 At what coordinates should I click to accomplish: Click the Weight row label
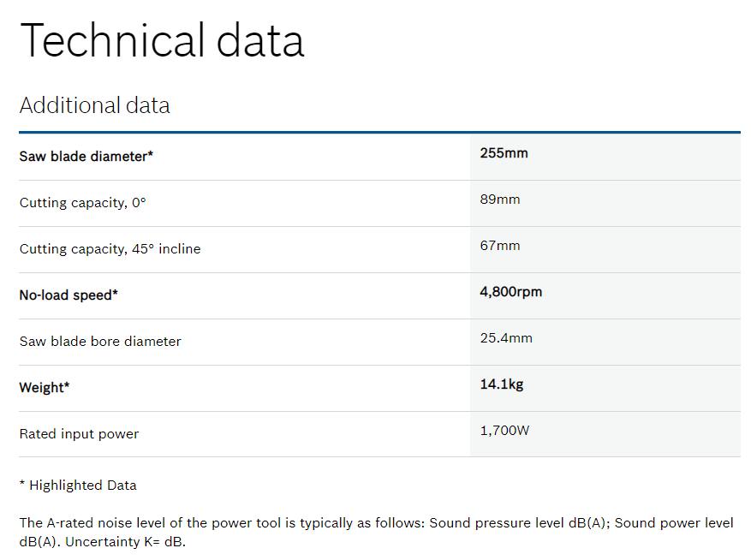point(45,388)
